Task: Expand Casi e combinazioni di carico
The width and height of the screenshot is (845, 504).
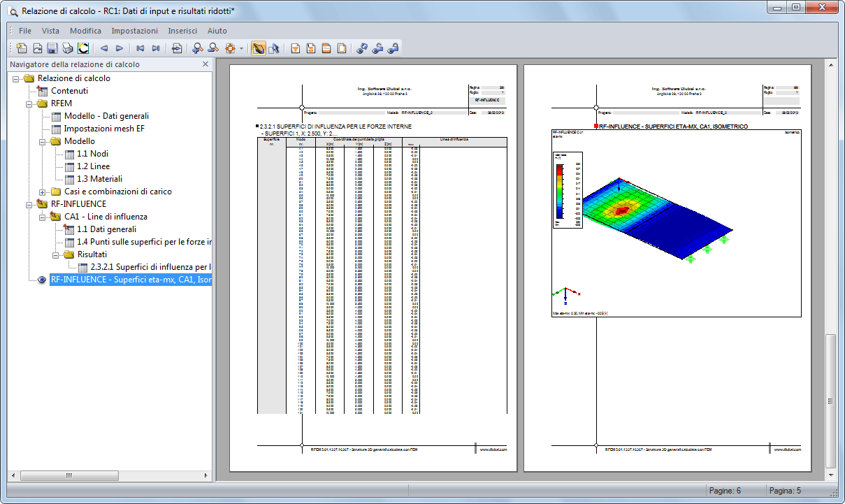Action: coord(43,192)
